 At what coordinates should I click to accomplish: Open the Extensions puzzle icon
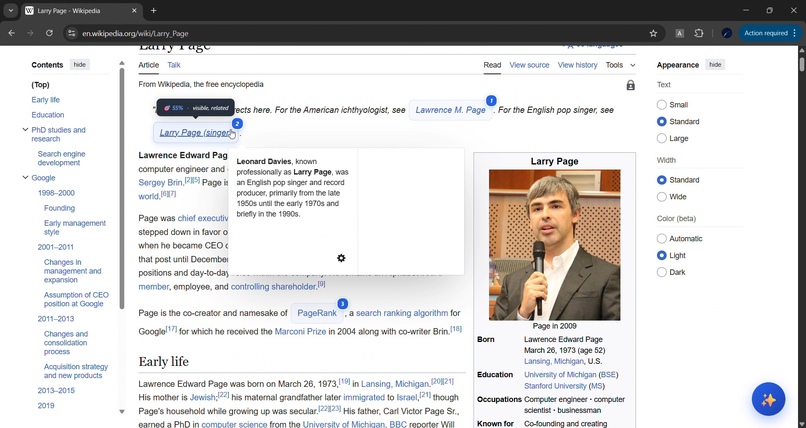pyautogui.click(x=699, y=33)
